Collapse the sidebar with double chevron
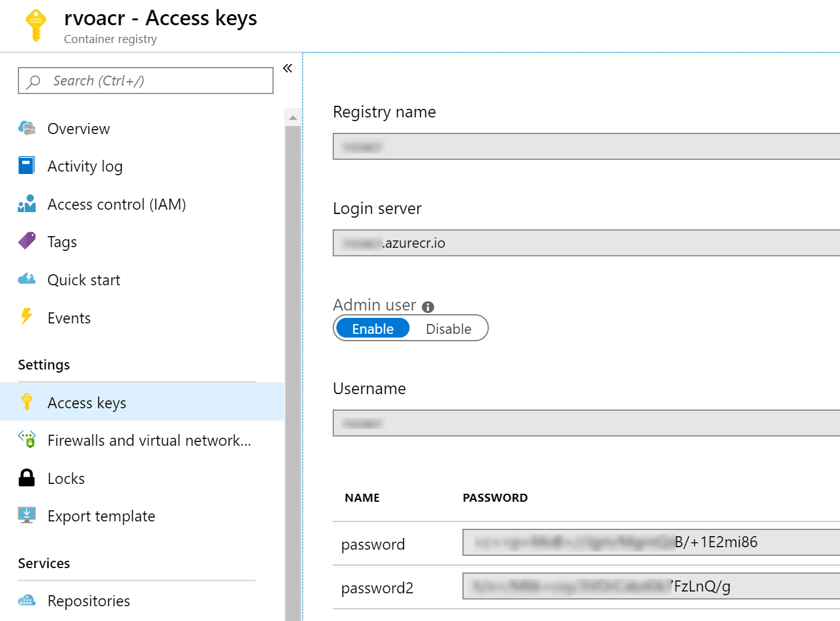Screen dimensions: 840x621 coord(287,68)
